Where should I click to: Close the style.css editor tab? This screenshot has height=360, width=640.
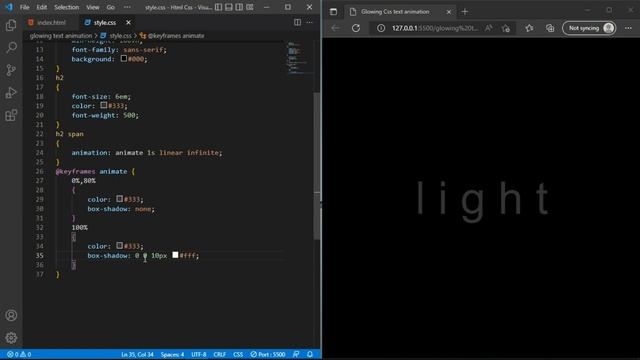click(x=129, y=22)
